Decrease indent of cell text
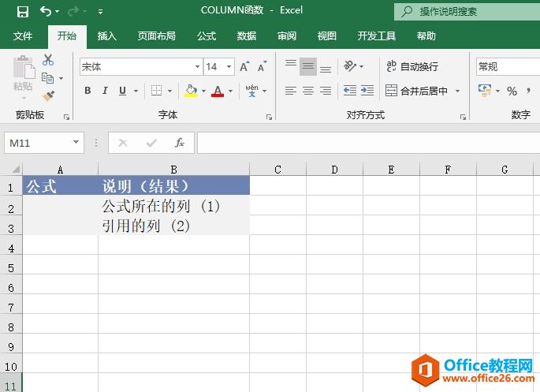Screen dimensions: 540x392 point(350,91)
